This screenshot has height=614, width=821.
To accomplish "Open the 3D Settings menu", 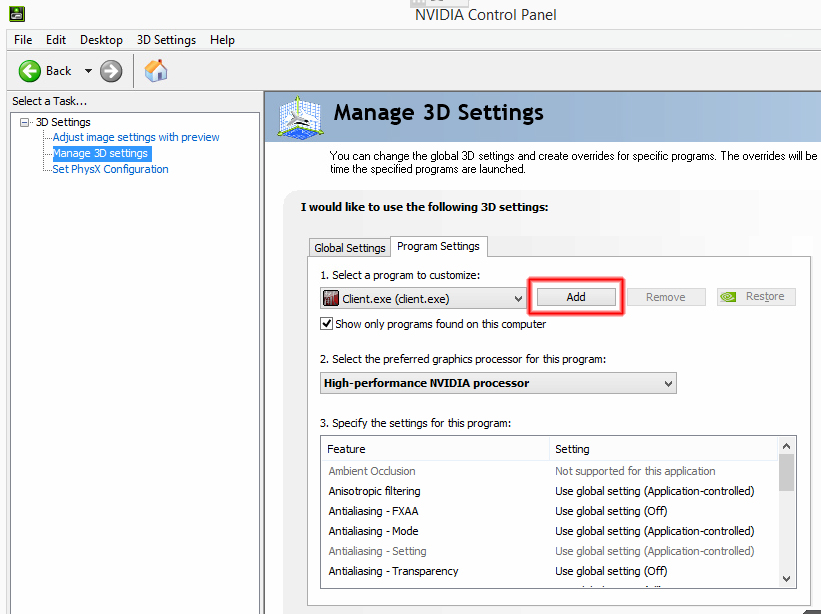I will (x=166, y=40).
